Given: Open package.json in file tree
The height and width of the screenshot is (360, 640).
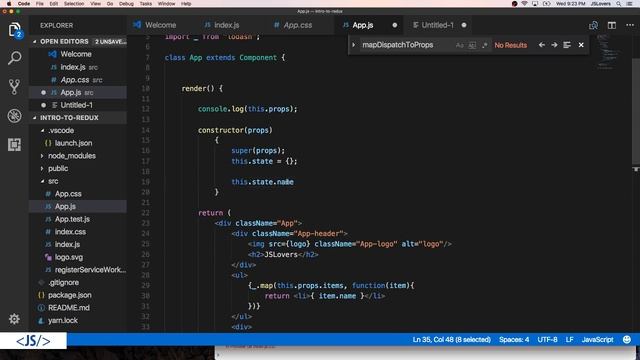Looking at the screenshot, I should [x=69, y=295].
